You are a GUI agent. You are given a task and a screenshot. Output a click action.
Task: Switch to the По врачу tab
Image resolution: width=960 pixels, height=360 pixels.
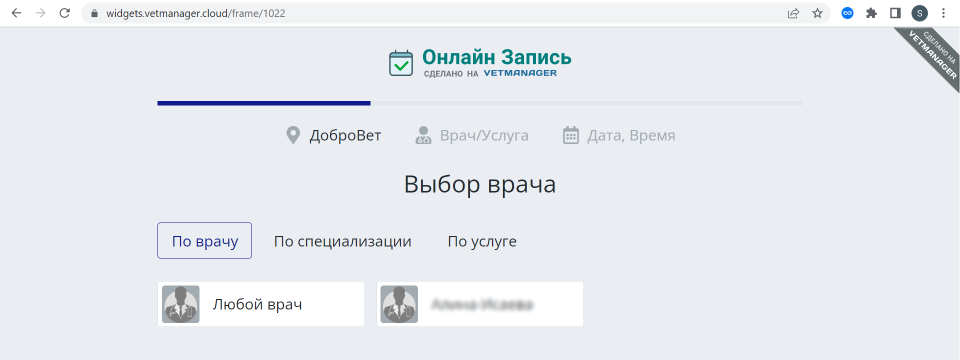(204, 241)
